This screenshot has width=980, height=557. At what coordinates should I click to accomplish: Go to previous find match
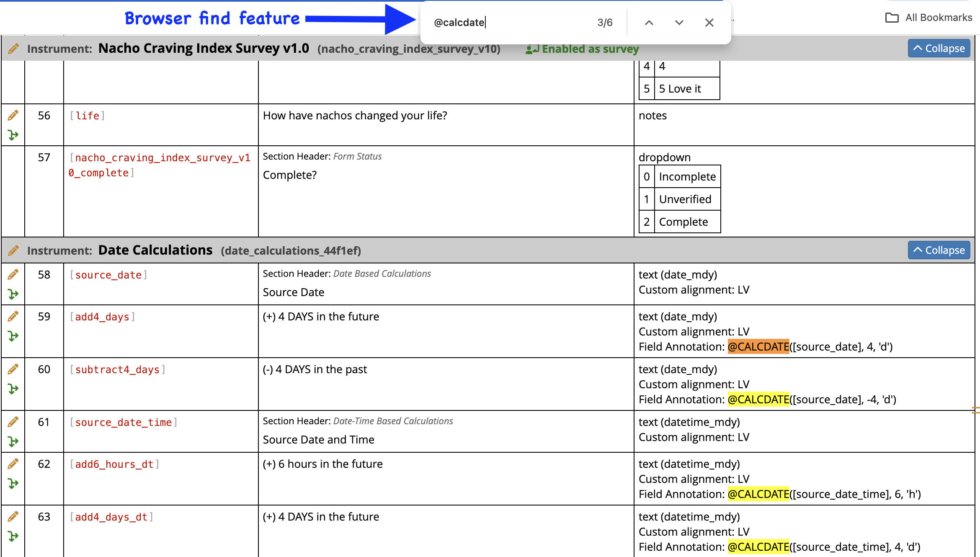649,23
